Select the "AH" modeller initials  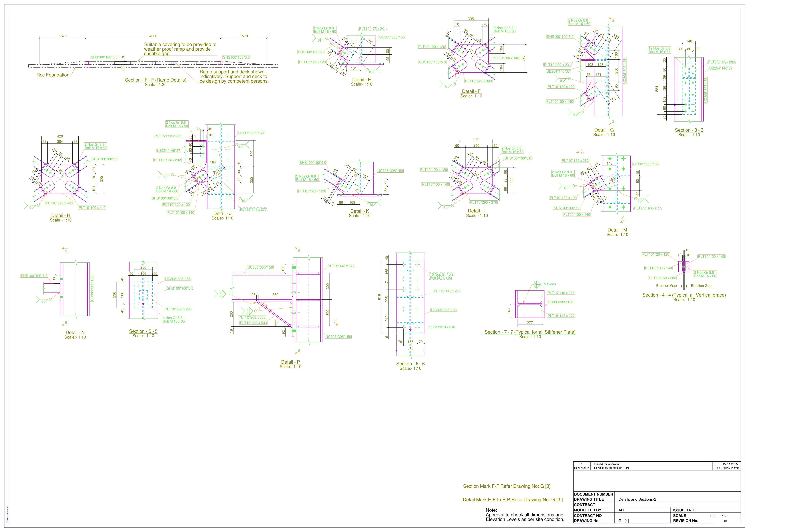621,510
